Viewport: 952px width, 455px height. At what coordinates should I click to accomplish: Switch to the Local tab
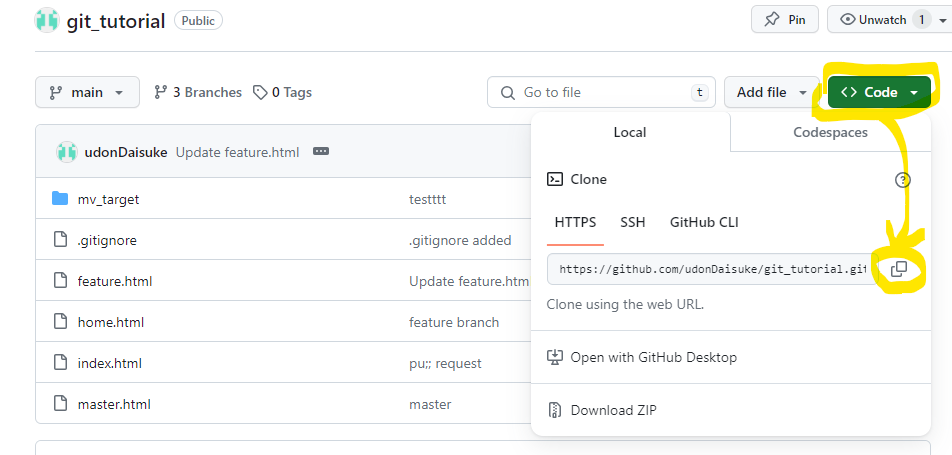click(630, 132)
